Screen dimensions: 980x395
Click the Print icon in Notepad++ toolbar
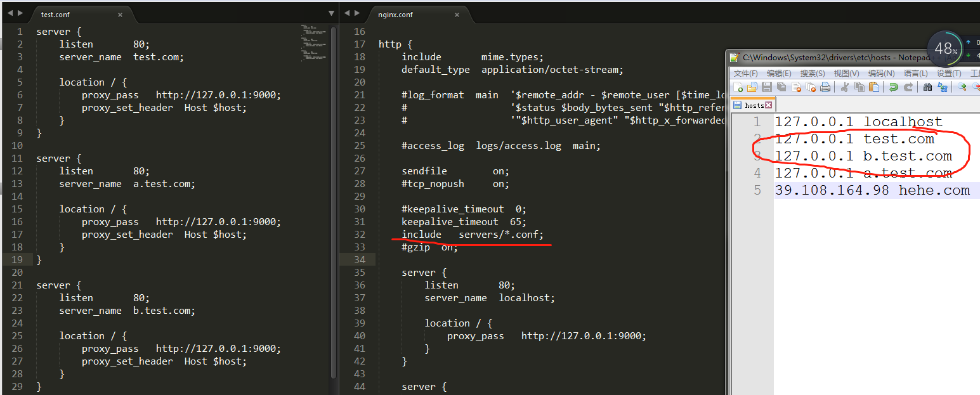click(825, 87)
